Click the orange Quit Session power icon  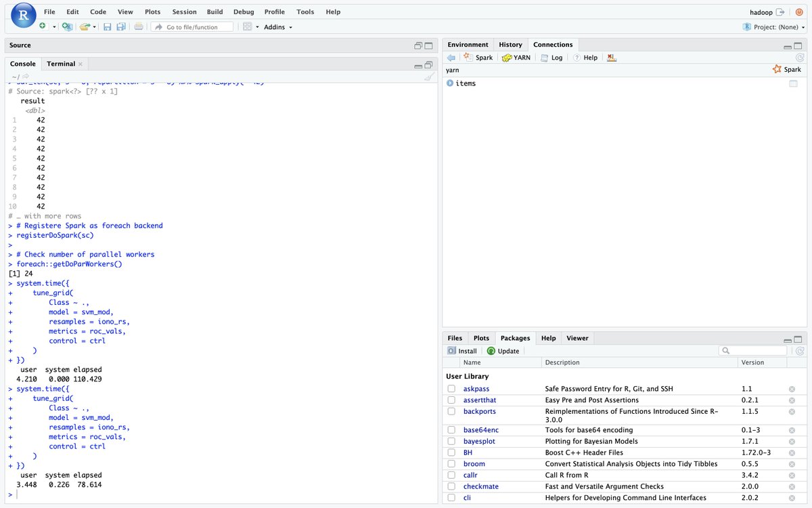pyautogui.click(x=799, y=12)
